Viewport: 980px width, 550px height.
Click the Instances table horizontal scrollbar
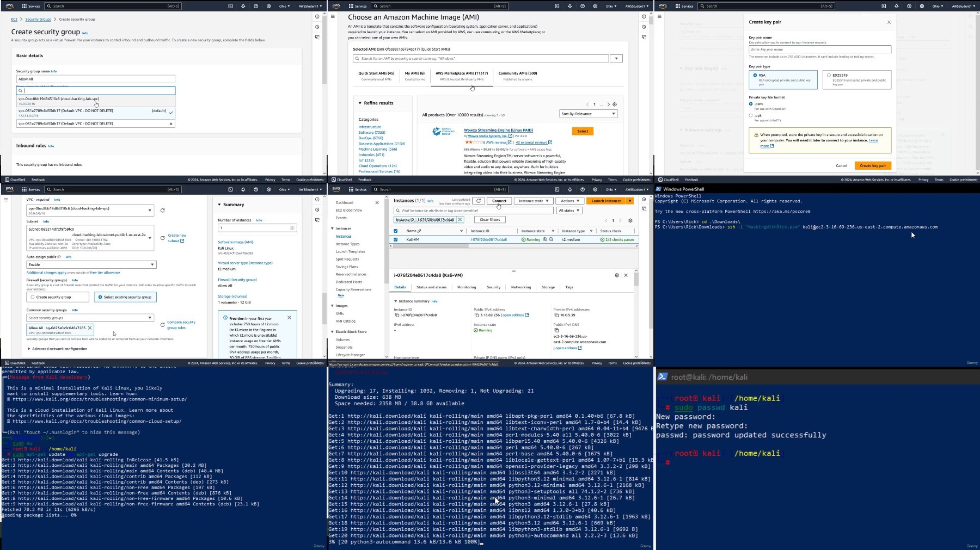[430, 246]
